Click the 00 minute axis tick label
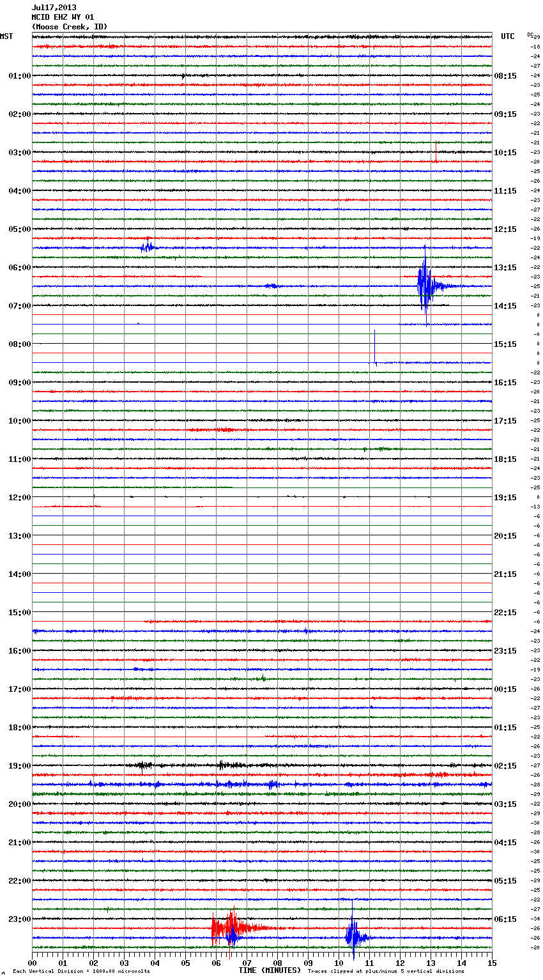Viewport: 543px width, 980px height. click(x=33, y=963)
